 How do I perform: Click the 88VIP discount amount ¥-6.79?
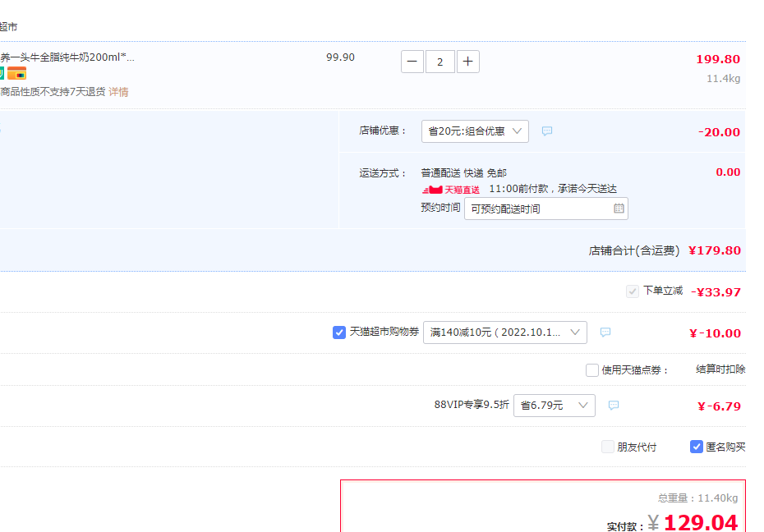(719, 406)
